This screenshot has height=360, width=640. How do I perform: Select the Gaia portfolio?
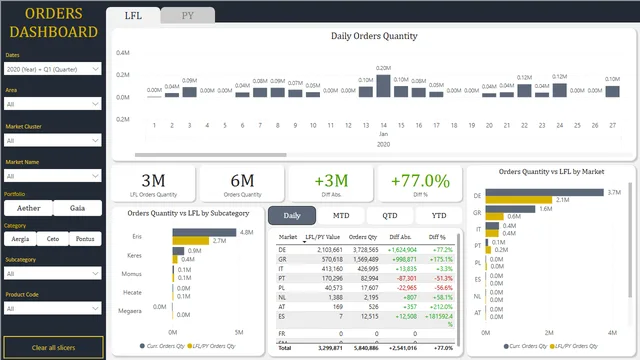tap(78, 208)
